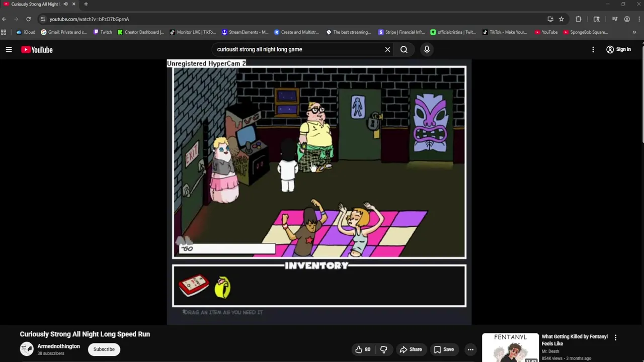
Task: Open a new browser tab
Action: [x=86, y=4]
